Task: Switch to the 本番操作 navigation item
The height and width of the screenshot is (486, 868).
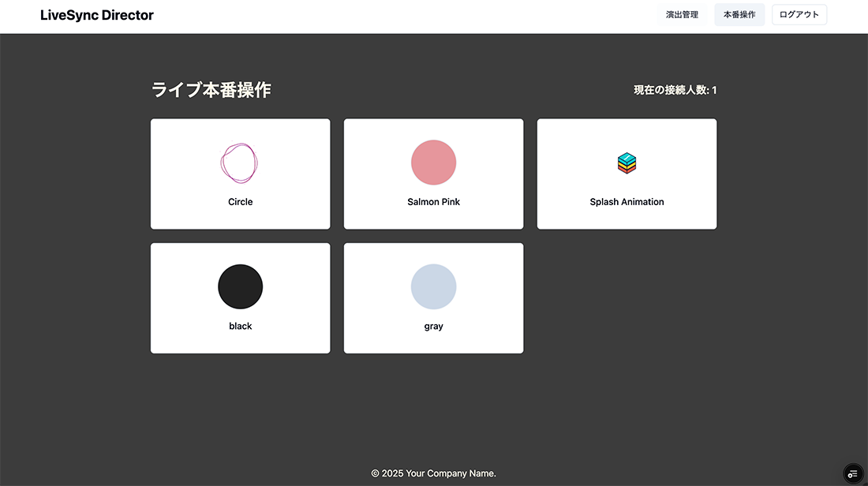Action: 739,15
